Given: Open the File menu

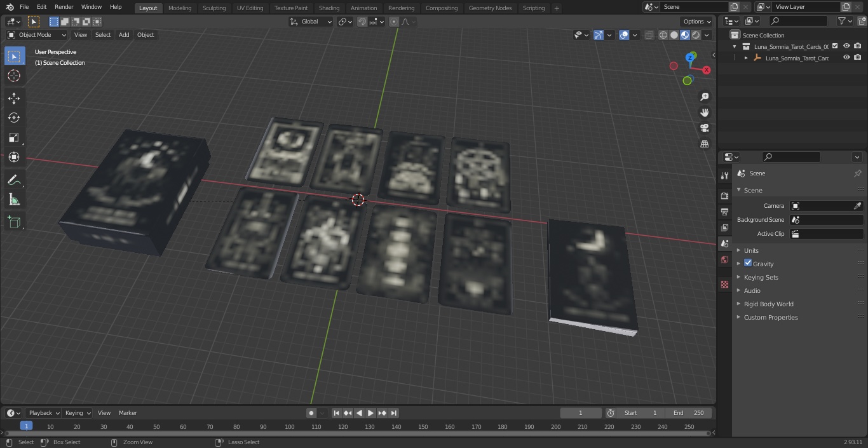Looking at the screenshot, I should tap(24, 7).
